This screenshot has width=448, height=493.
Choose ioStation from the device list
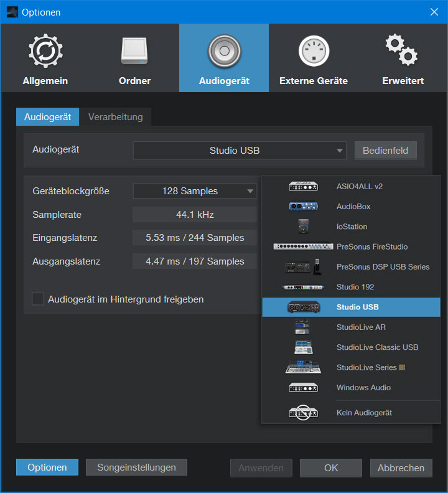[351, 227]
